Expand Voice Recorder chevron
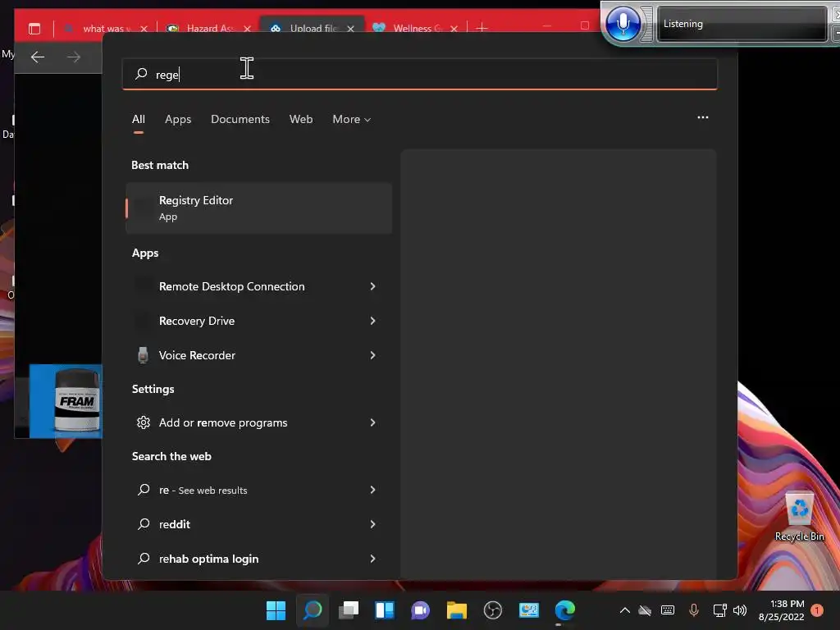The height and width of the screenshot is (630, 840). 373,355
